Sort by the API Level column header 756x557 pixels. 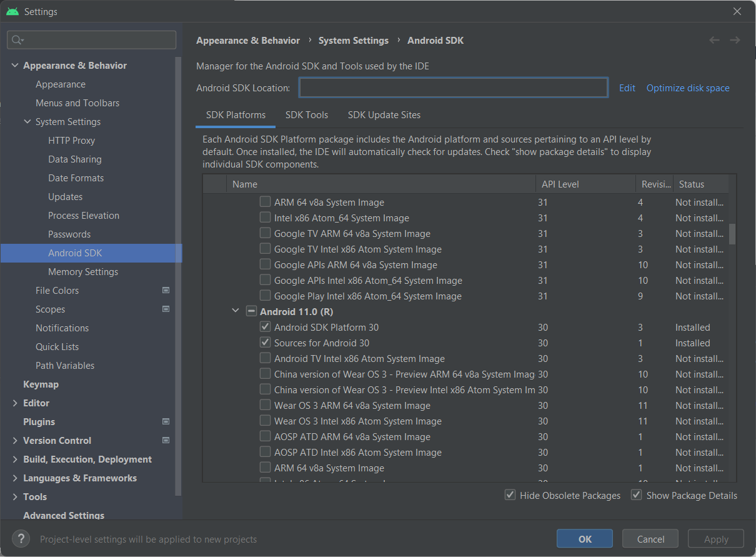pos(585,184)
